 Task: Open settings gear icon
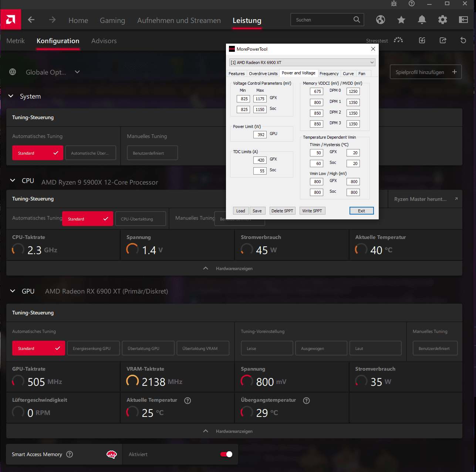(443, 20)
